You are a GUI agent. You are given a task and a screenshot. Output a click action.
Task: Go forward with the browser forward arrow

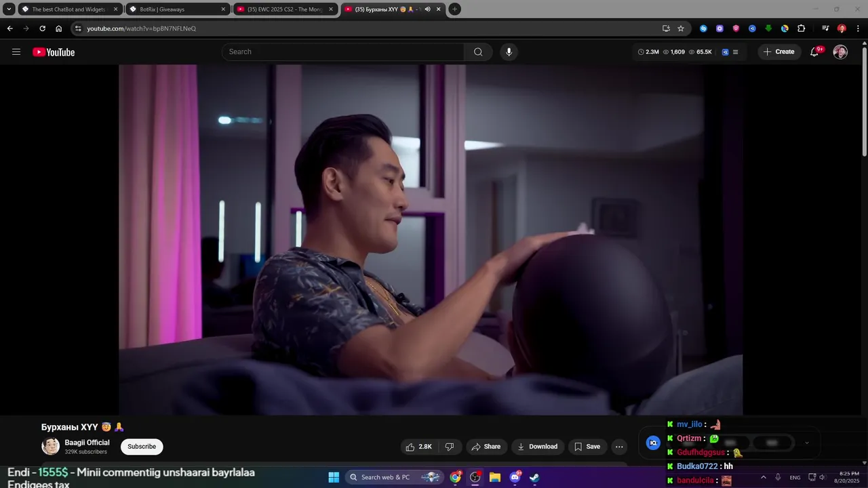(x=26, y=28)
